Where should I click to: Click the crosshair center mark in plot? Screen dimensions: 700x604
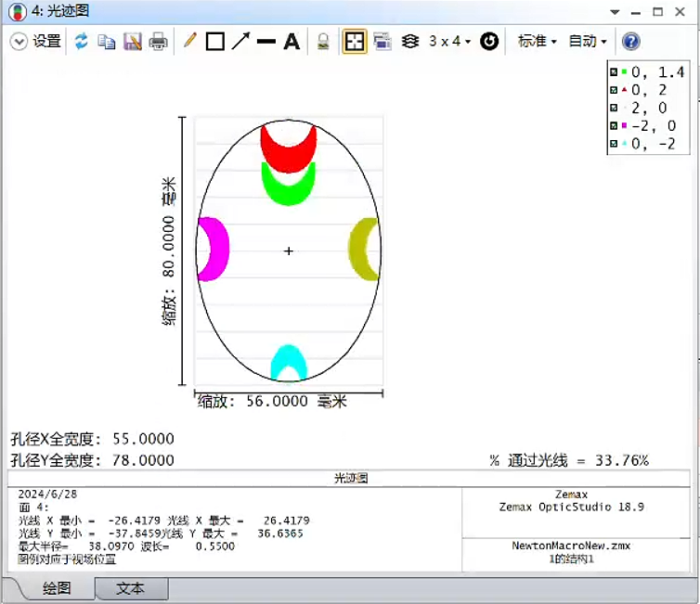(x=289, y=251)
